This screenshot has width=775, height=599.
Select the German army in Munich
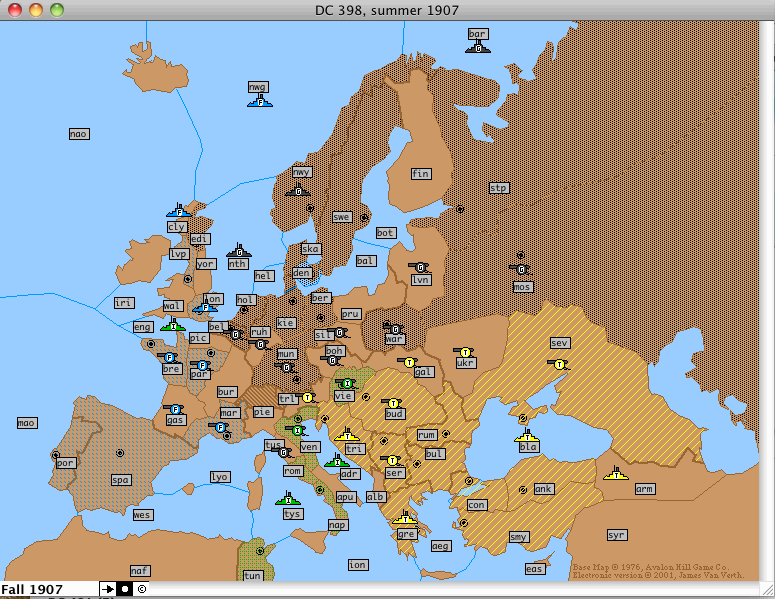click(285, 367)
